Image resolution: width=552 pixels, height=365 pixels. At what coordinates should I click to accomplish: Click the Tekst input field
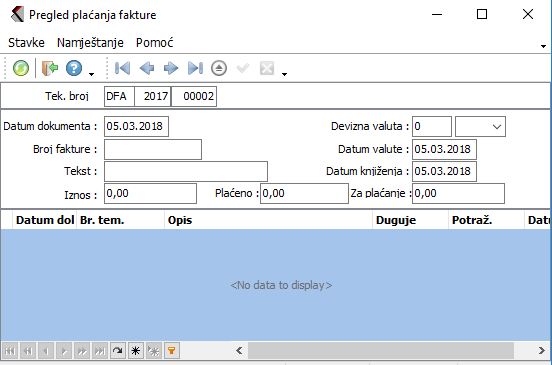pyautogui.click(x=186, y=171)
